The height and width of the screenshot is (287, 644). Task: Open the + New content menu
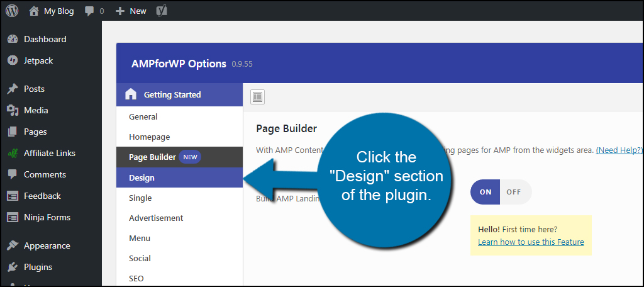(131, 11)
